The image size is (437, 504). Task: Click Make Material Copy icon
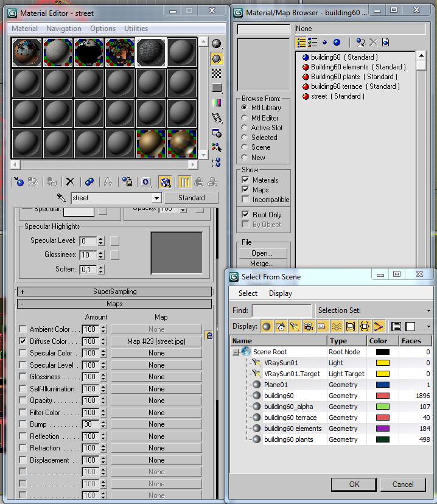pyautogui.click(x=89, y=182)
